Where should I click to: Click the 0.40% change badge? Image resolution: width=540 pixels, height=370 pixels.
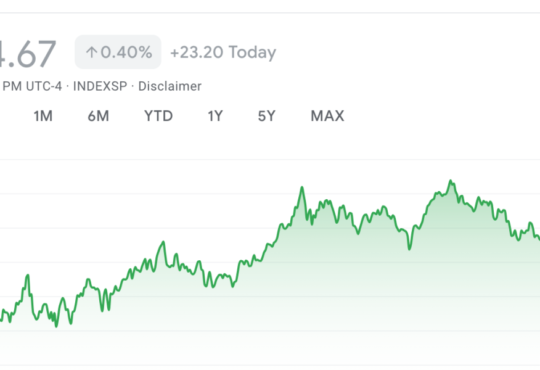[118, 52]
